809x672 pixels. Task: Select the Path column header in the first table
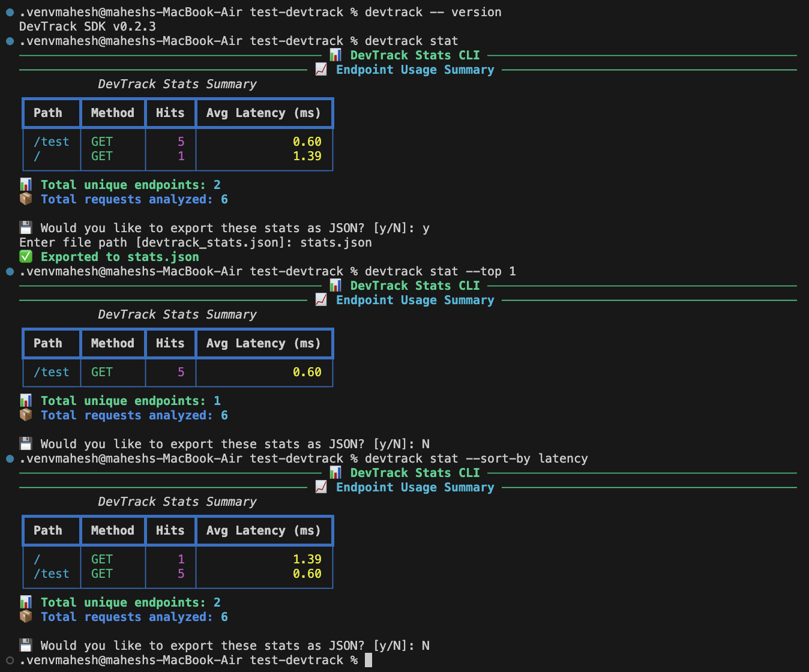click(48, 113)
